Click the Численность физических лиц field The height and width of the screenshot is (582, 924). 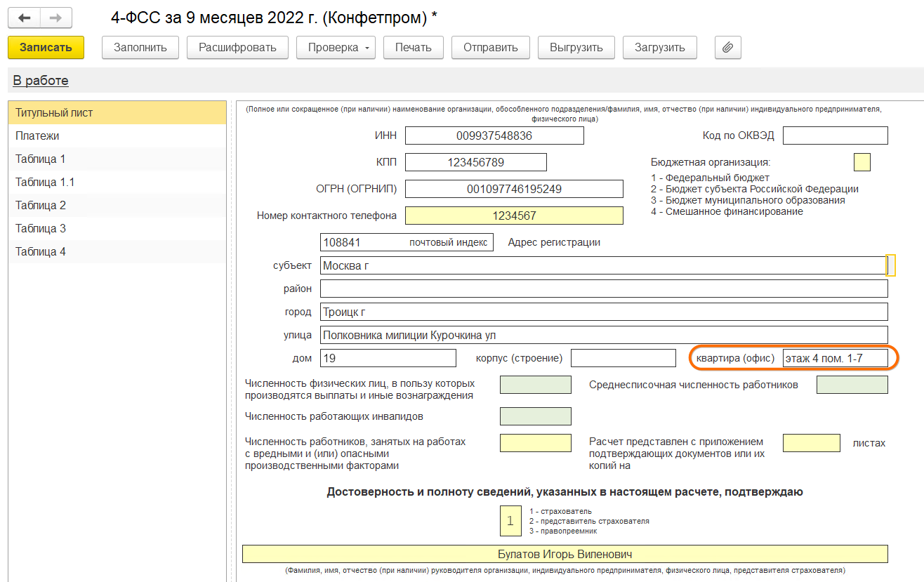click(x=536, y=385)
